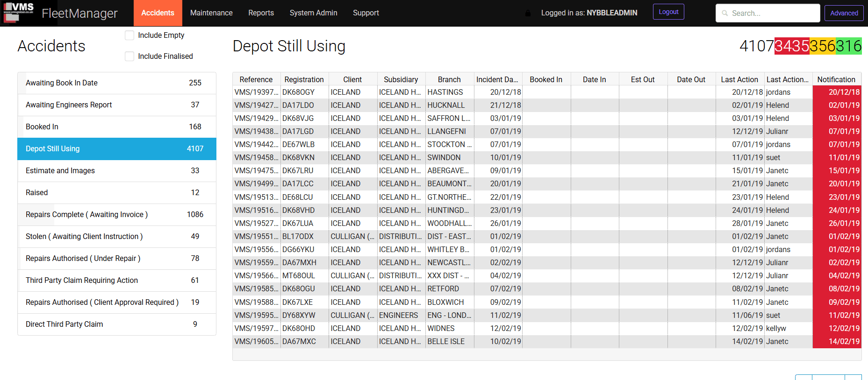Sort by the Last Action column header
This screenshot has height=380, width=868.
coord(739,79)
